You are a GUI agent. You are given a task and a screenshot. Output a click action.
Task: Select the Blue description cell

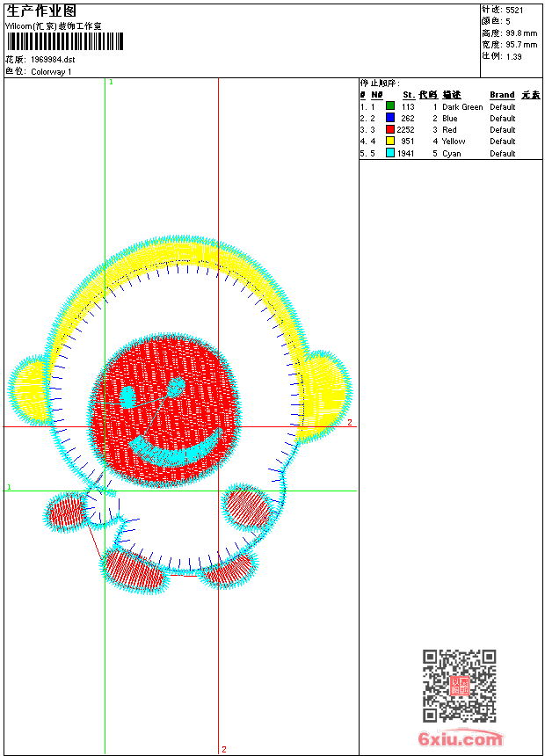(449, 119)
